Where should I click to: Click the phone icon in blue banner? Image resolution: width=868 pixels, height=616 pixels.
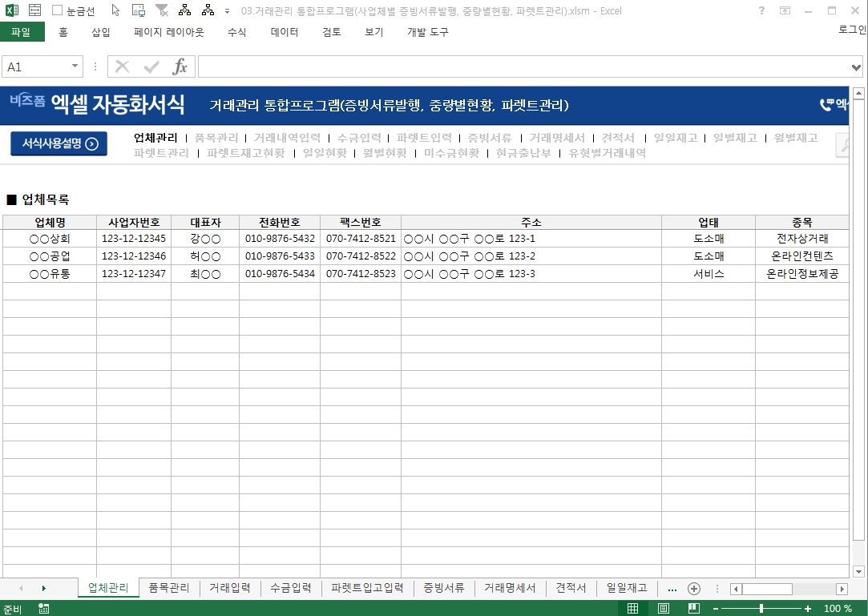pyautogui.click(x=826, y=104)
